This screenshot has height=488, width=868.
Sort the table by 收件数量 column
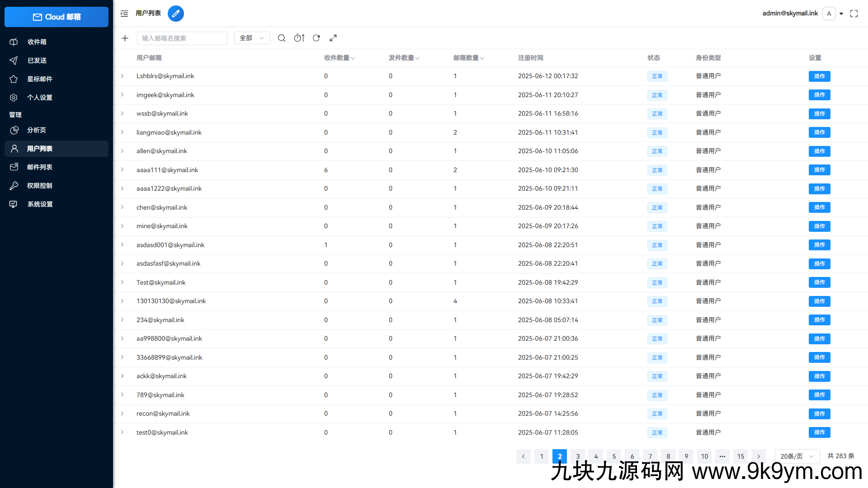tap(339, 58)
